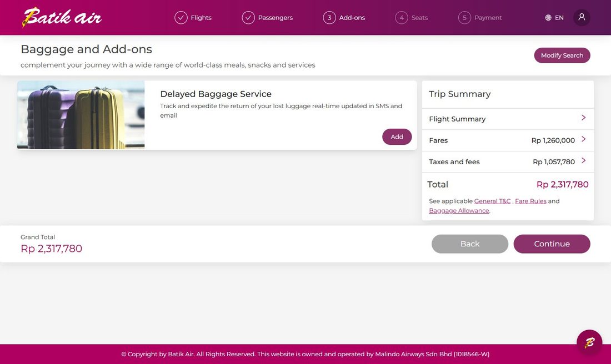The width and height of the screenshot is (611, 364).
Task: Click the Flight Summary label text
Action: [x=457, y=119]
